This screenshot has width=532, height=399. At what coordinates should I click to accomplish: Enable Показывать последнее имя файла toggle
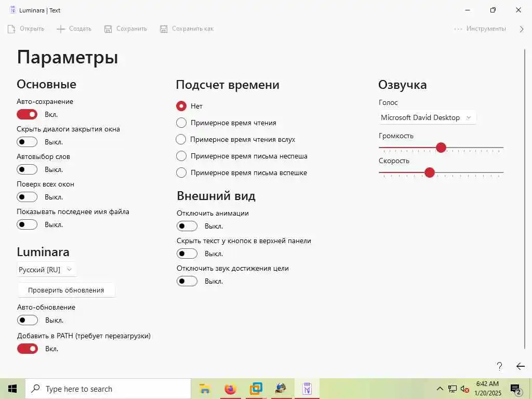tap(27, 224)
